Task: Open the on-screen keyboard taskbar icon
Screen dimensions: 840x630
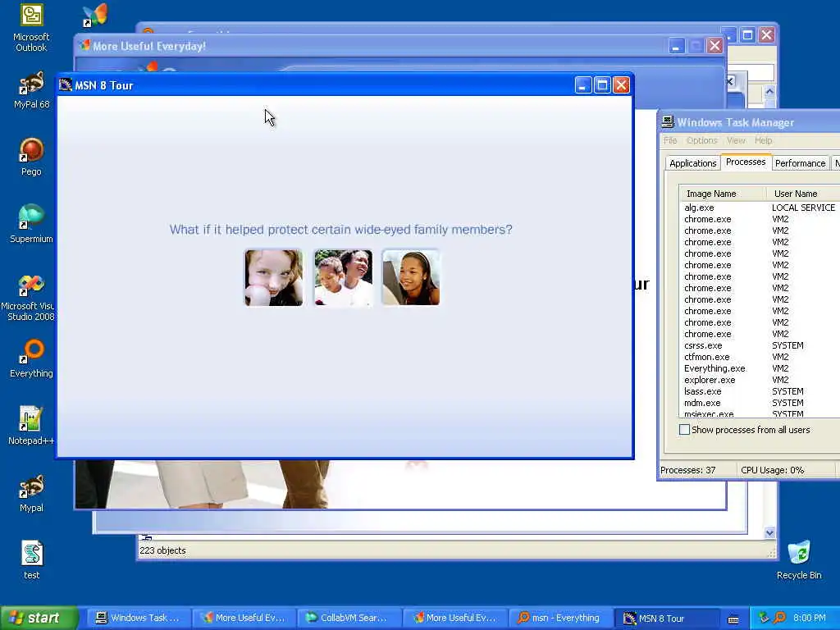Action: [733, 619]
